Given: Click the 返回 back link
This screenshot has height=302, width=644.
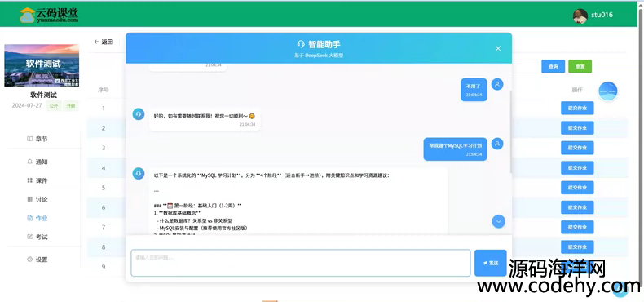Looking at the screenshot, I should 104,42.
